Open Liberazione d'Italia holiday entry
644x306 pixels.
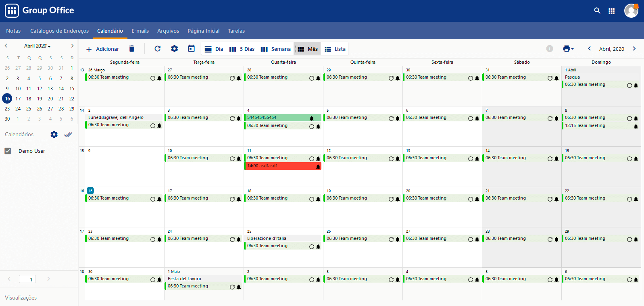pos(283,238)
